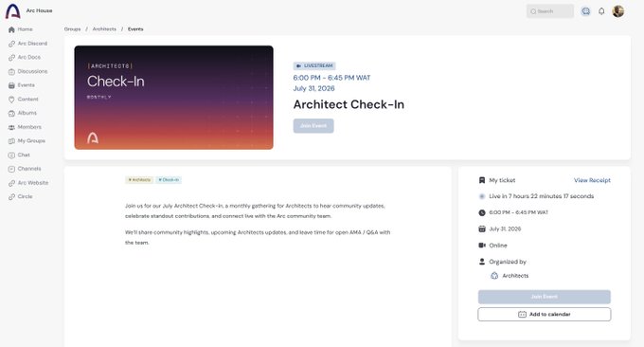Screen dimensions: 644x347
Task: Click the My Groups sidebar icon
Action: [11, 141]
